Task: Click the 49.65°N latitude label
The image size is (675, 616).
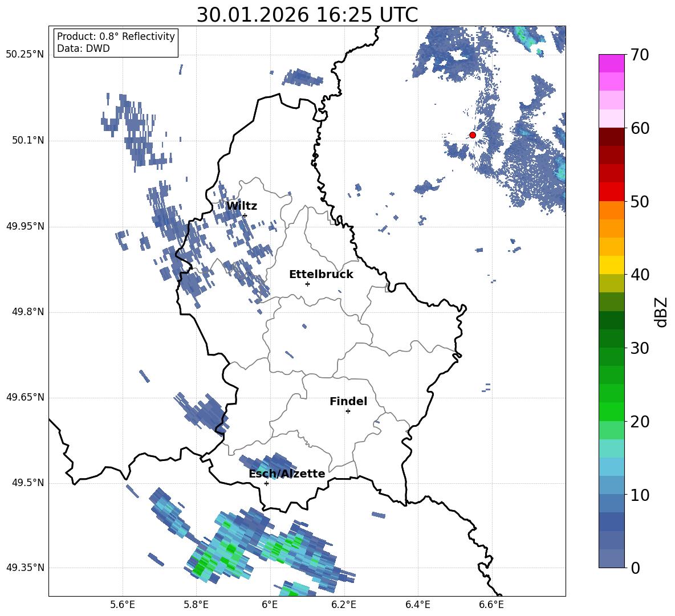Action: pyautogui.click(x=25, y=397)
